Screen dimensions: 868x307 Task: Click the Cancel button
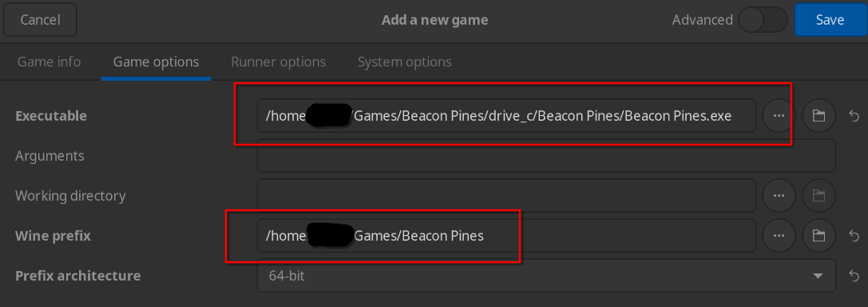click(41, 20)
